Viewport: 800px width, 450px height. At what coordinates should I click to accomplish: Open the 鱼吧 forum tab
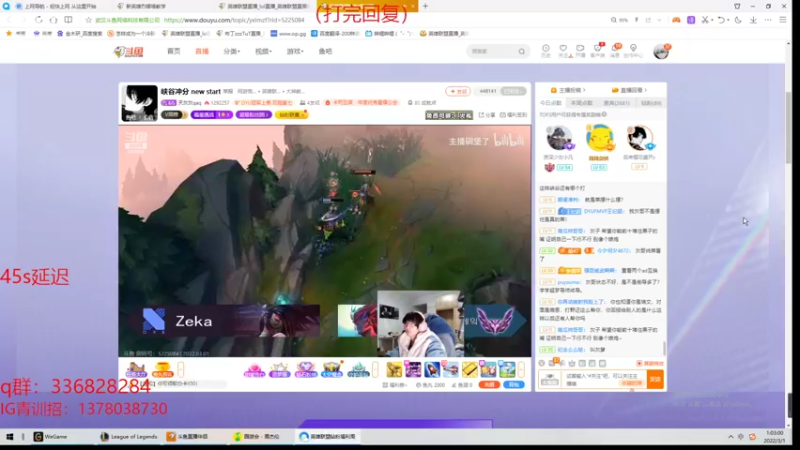click(326, 52)
